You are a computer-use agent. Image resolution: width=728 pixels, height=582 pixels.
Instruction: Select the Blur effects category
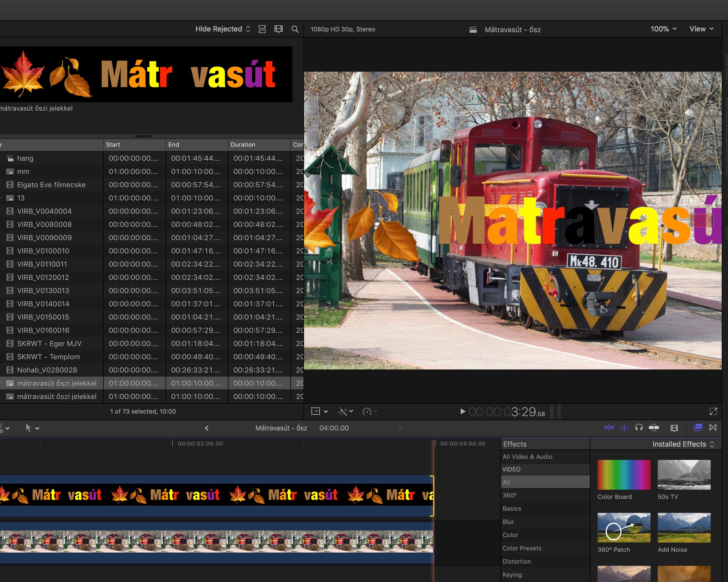[x=508, y=522]
